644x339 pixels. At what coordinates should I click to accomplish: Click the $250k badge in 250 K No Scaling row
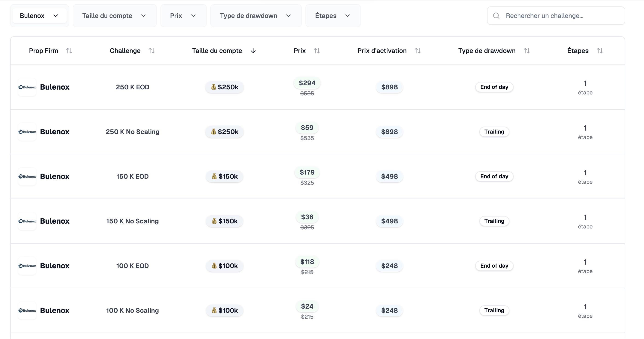click(x=224, y=132)
